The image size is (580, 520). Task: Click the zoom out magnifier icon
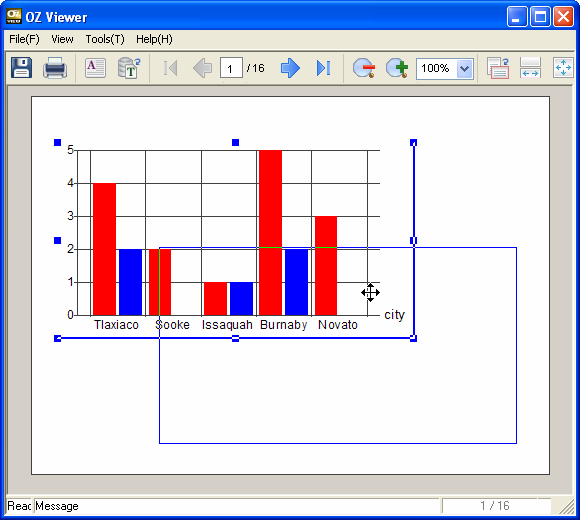[x=364, y=68]
